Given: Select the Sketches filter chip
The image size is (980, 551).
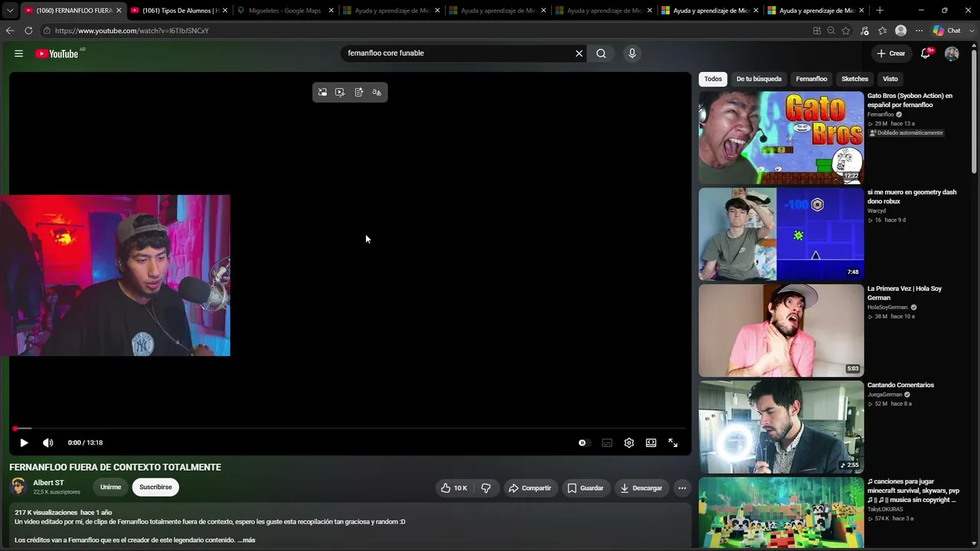Looking at the screenshot, I should click(854, 79).
